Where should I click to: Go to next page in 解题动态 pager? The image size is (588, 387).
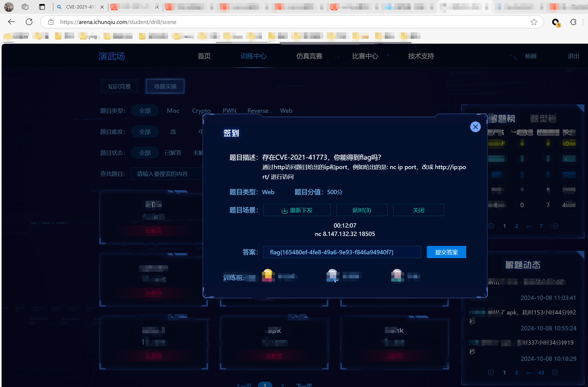point(555,372)
